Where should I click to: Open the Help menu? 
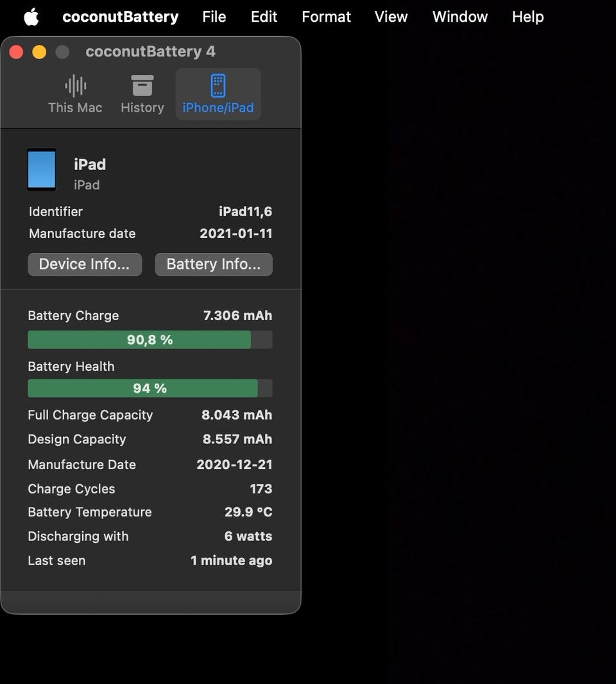click(x=527, y=17)
